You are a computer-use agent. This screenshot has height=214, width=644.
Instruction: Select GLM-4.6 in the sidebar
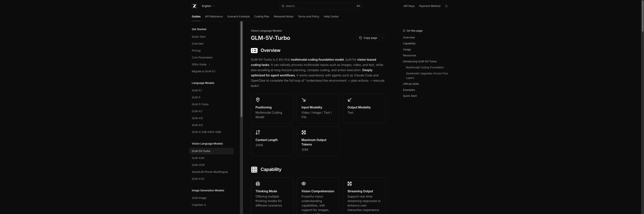click(197, 118)
